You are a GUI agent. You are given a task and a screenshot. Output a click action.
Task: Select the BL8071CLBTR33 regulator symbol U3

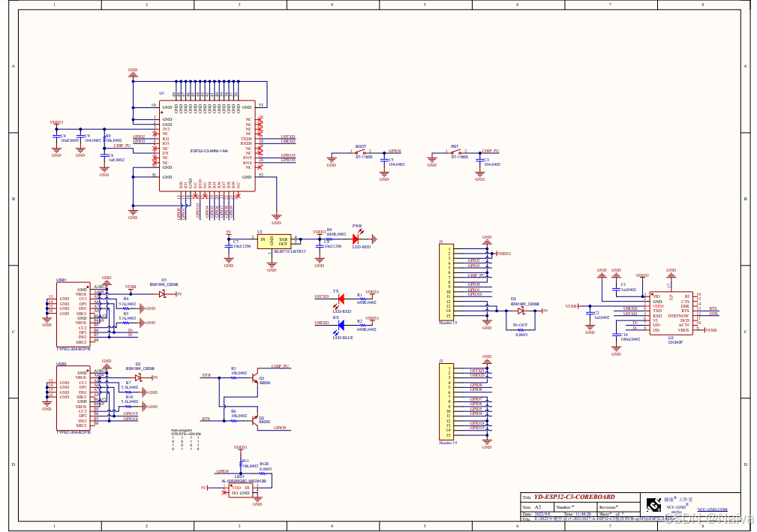point(273,242)
